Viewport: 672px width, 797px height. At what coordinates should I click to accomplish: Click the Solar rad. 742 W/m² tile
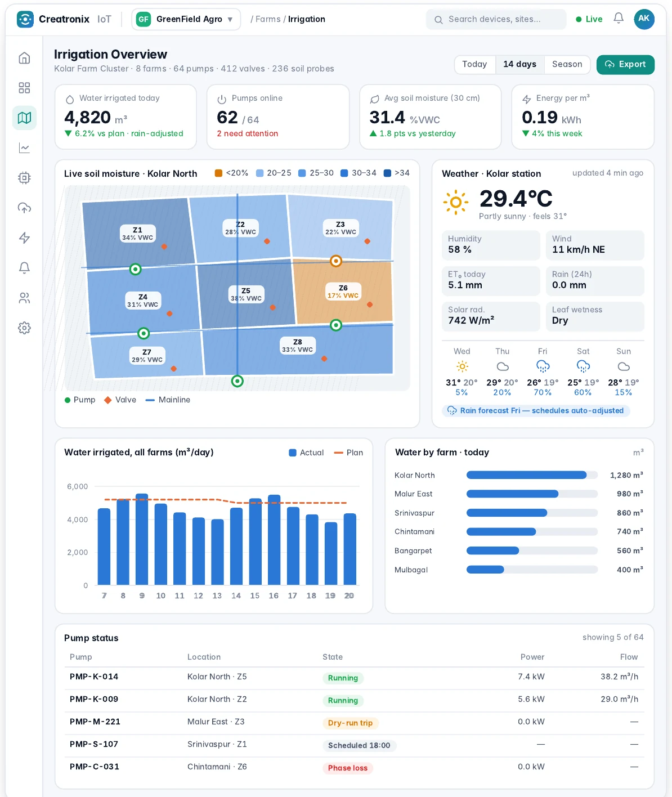coord(491,316)
